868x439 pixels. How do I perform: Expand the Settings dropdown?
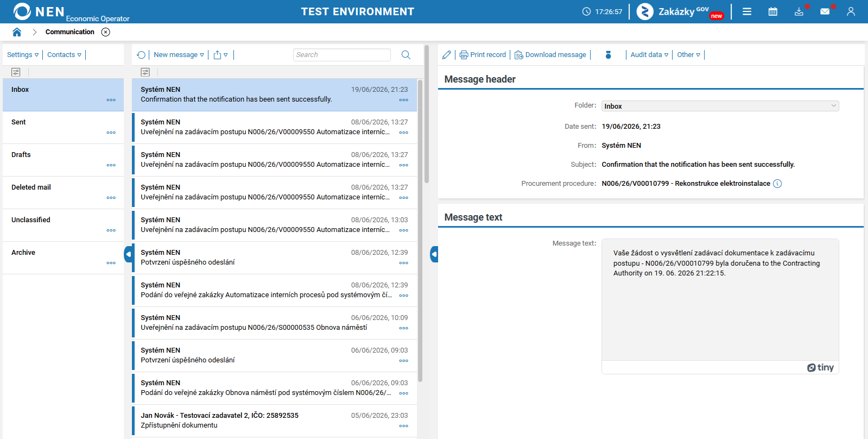pyautogui.click(x=23, y=55)
